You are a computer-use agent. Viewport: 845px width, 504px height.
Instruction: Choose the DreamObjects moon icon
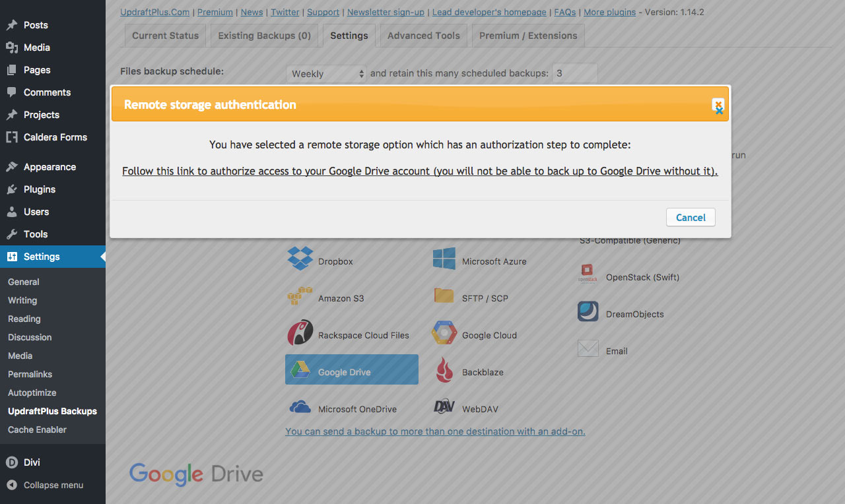pyautogui.click(x=588, y=311)
